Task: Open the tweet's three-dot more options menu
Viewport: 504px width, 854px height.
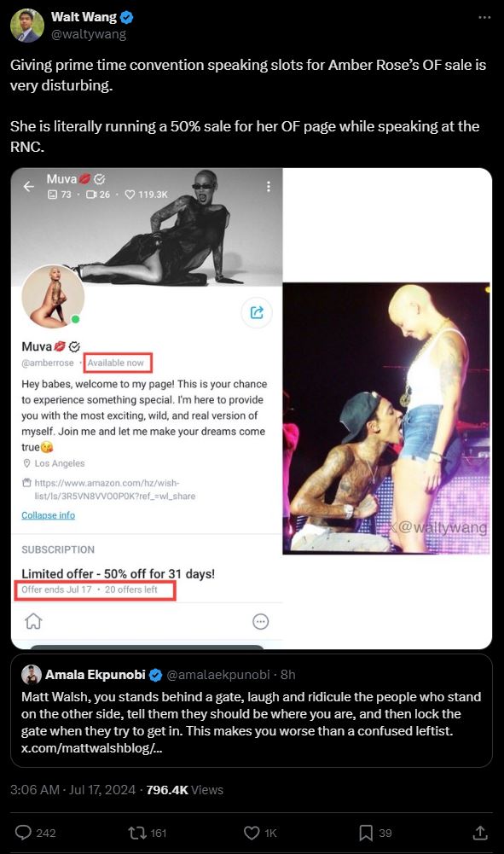Action: 484,17
